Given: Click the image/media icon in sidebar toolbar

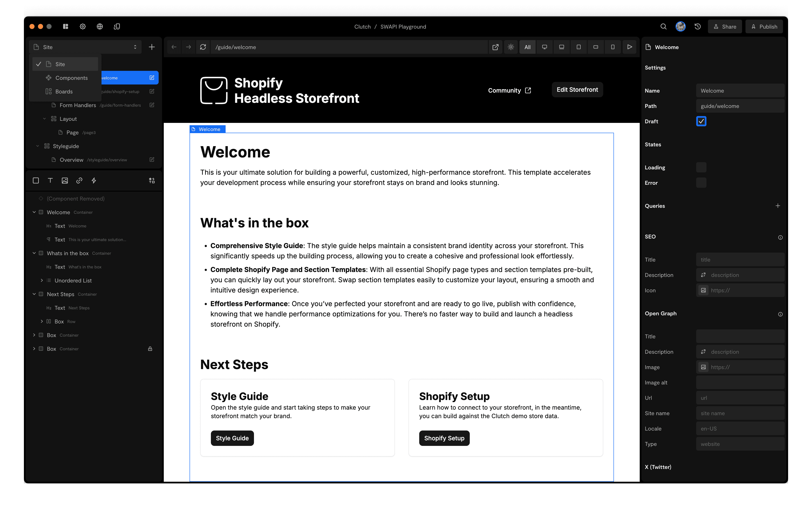Looking at the screenshot, I should (x=65, y=180).
